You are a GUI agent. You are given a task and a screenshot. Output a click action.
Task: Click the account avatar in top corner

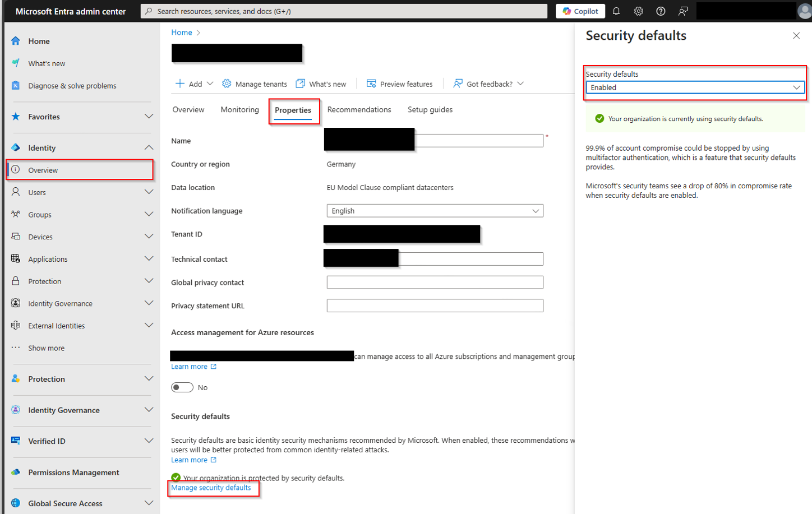coord(805,11)
